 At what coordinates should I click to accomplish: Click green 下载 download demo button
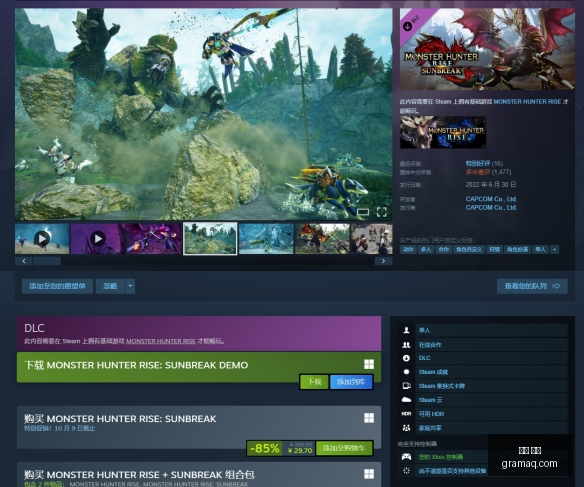pyautogui.click(x=314, y=382)
